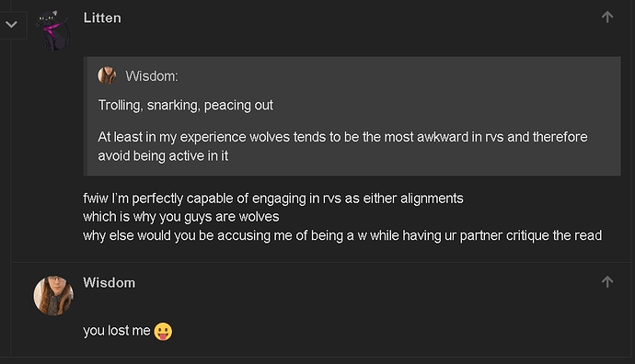
Task: Click the tongue-out emoji
Action: 163,332
